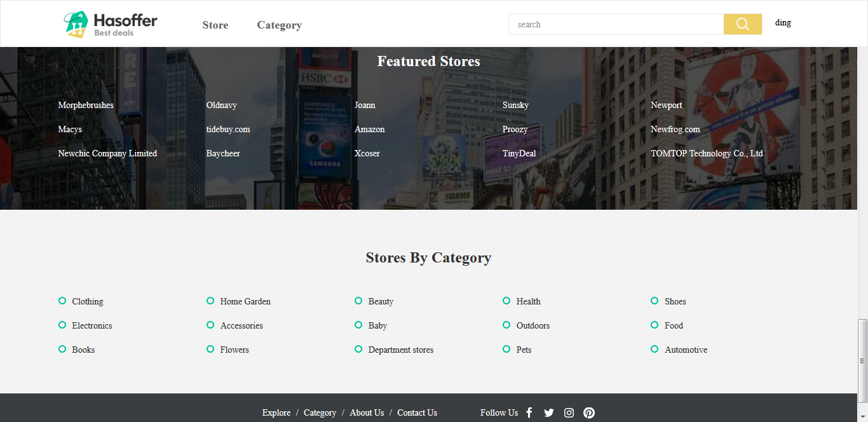Open TOMTOP Technology Co., Ltd store
Viewport: 868px width, 422px height.
tap(707, 153)
